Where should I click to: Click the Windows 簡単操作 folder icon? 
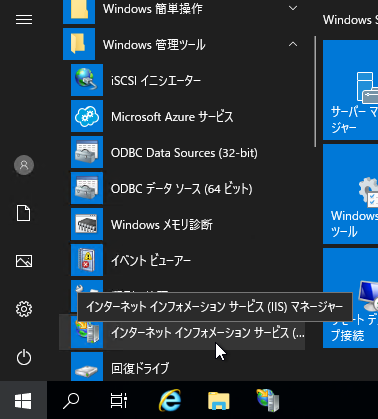[79, 12]
